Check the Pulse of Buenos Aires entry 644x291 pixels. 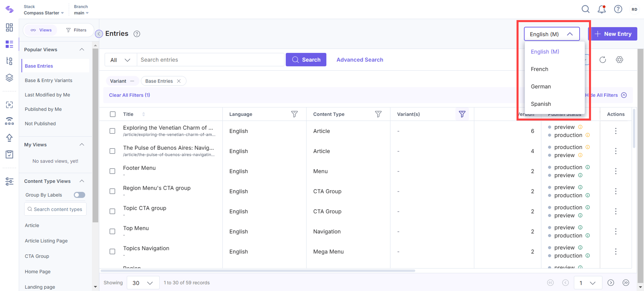(113, 151)
